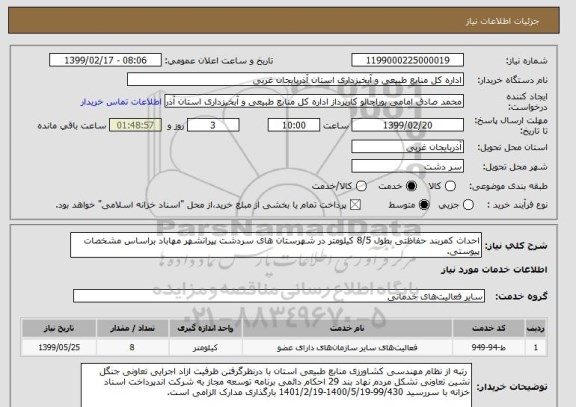576x407 pixels.
Task: Choose the متوسط purchase type radio
Action: [424, 205]
